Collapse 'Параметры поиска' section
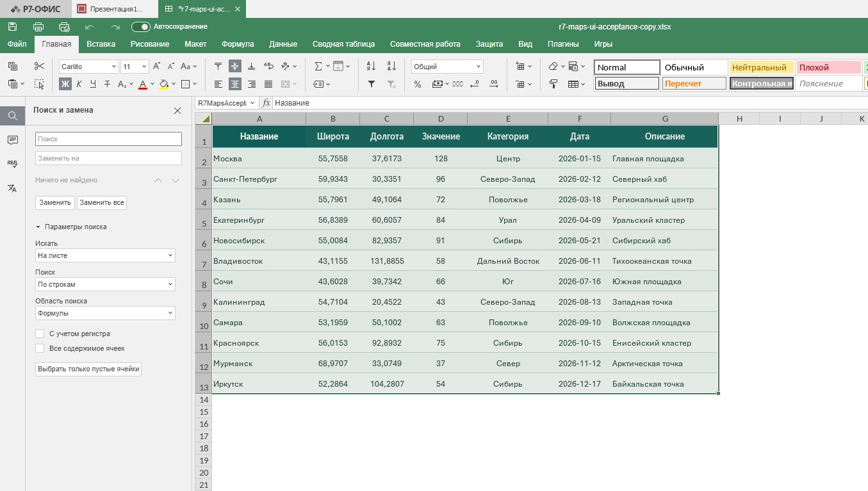The image size is (868, 491). 71,227
